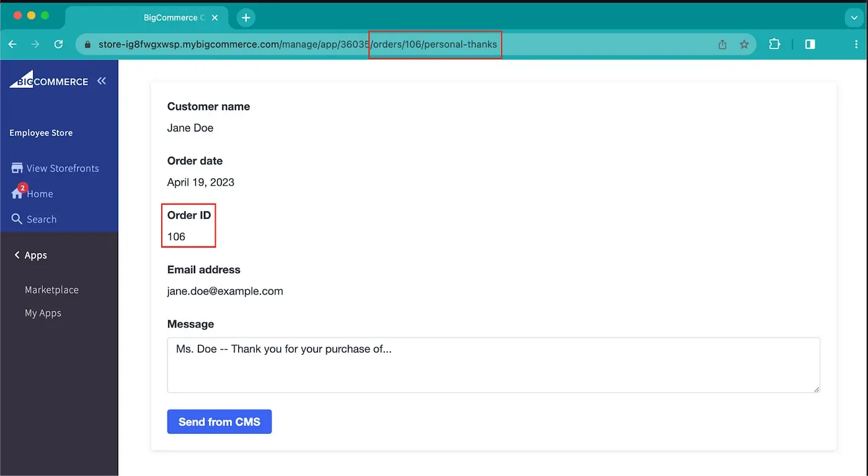The image size is (868, 476).
Task: Collapse the sidebar with the double chevron
Action: tap(102, 81)
